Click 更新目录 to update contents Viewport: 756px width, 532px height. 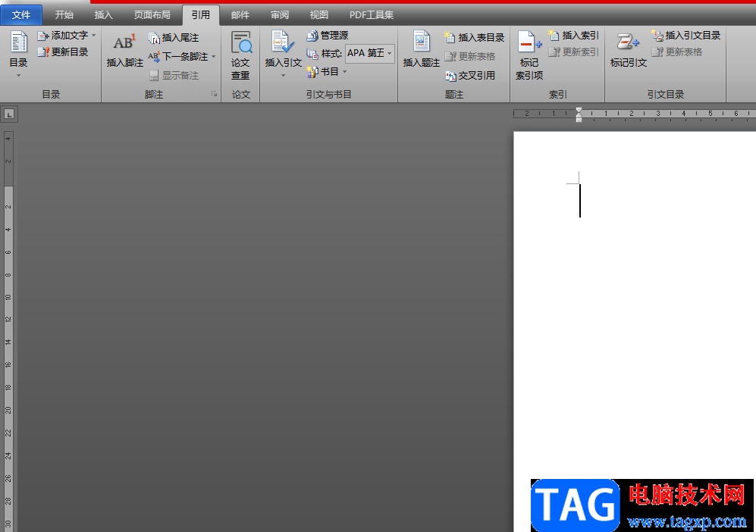coord(63,52)
